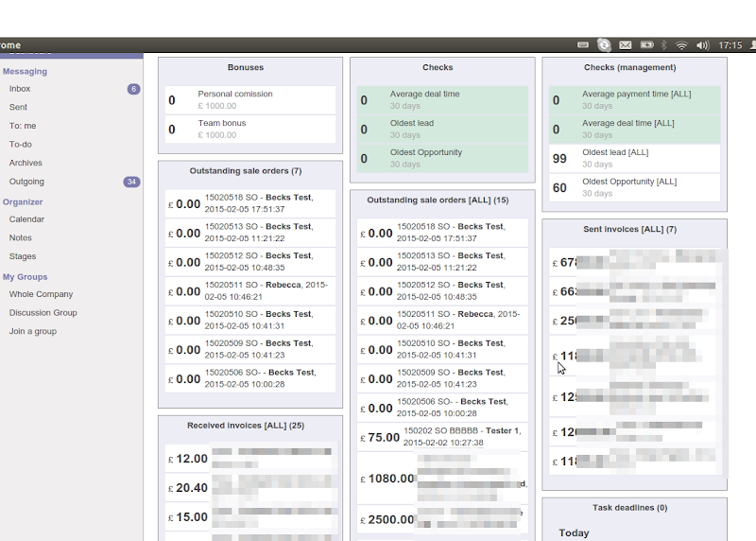
Task: Open Average deal time check in Checks
Action: pos(442,100)
